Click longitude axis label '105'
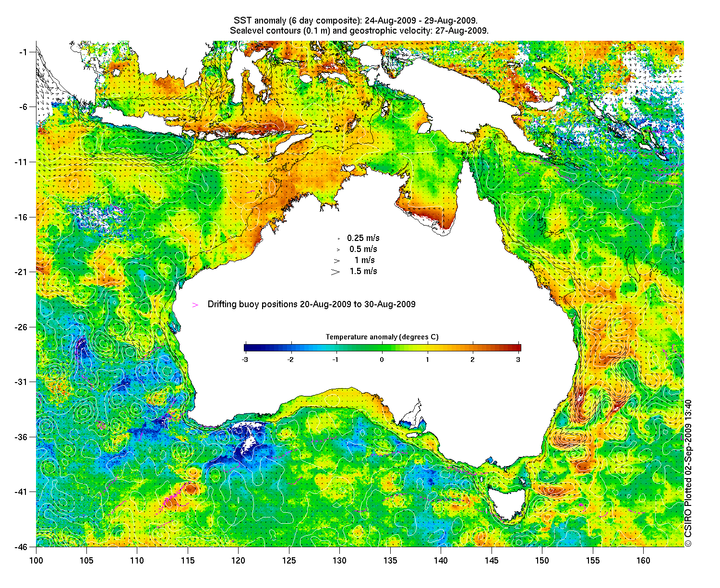The height and width of the screenshot is (588, 720). 86,561
